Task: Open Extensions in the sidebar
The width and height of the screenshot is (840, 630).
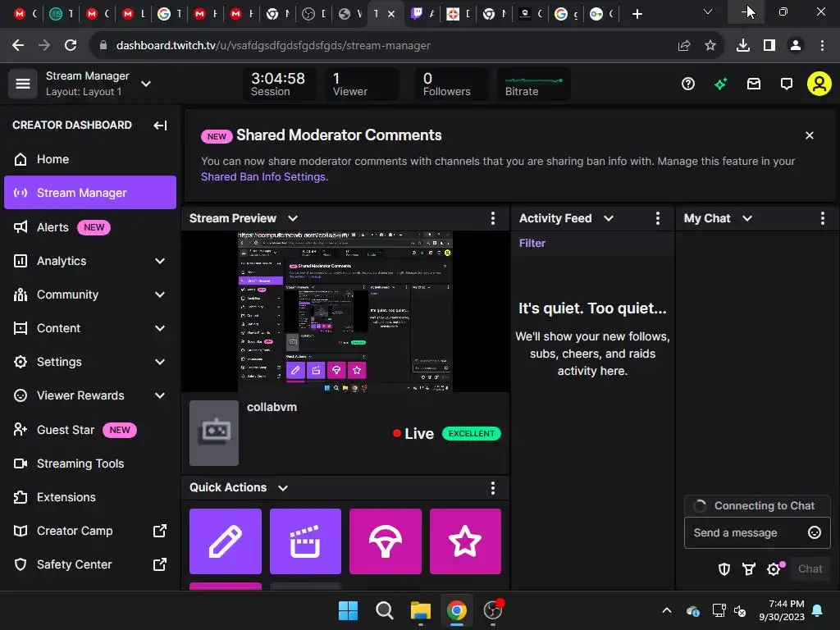Action: point(90,497)
